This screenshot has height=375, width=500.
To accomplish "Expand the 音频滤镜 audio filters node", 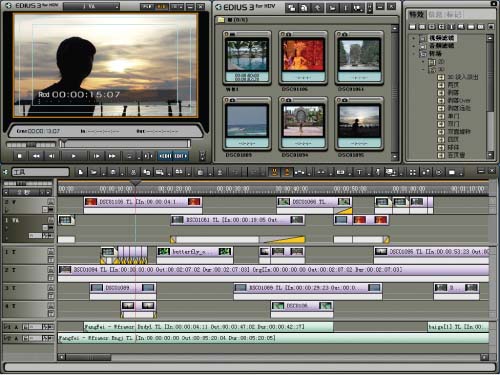I will [414, 46].
